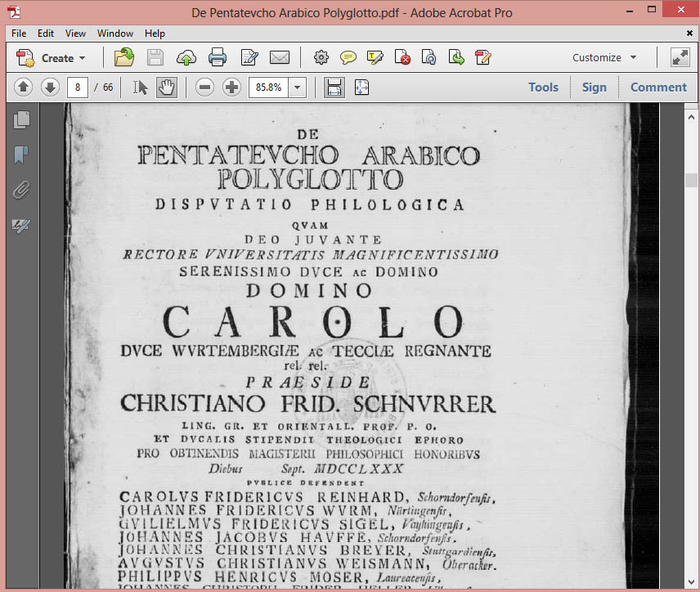Expand the zoom percentage dropdown
Image resolution: width=700 pixels, height=592 pixels.
coord(297,87)
